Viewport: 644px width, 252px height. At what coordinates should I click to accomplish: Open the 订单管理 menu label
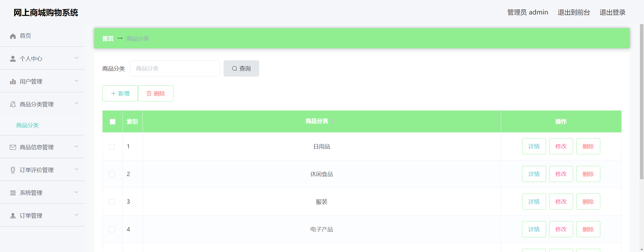pyautogui.click(x=31, y=216)
